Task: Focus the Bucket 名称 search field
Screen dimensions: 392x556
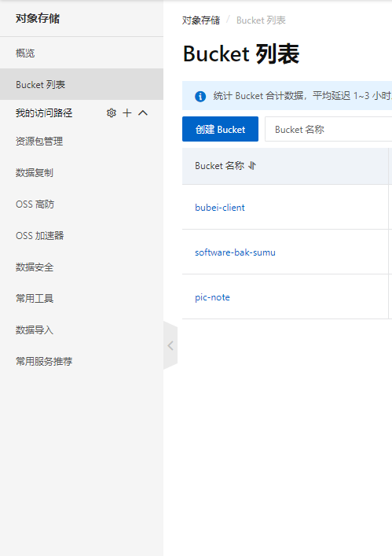Action: pos(328,129)
